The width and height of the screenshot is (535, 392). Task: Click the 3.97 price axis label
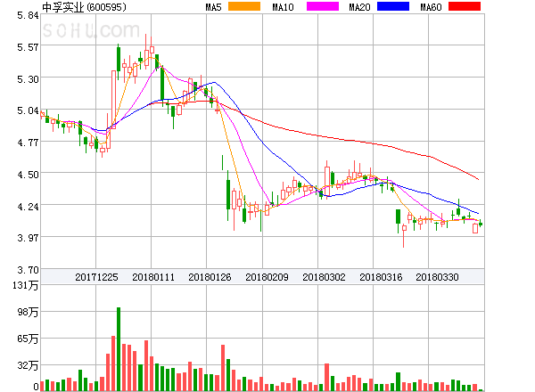tap(28, 238)
